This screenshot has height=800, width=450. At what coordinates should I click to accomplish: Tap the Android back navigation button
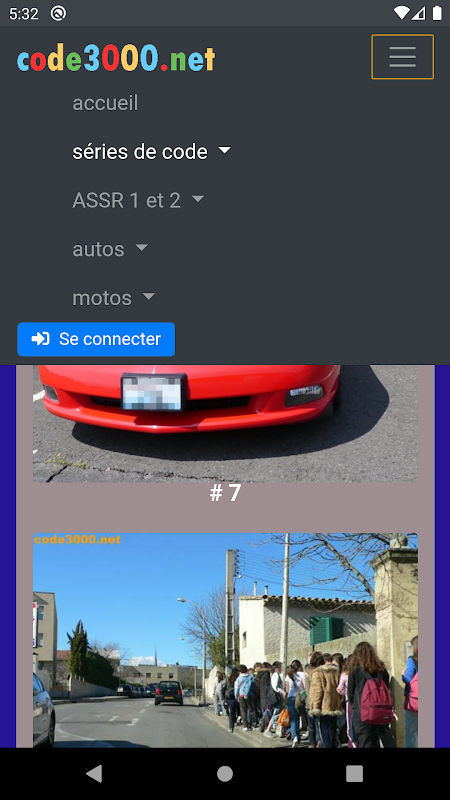[94, 773]
